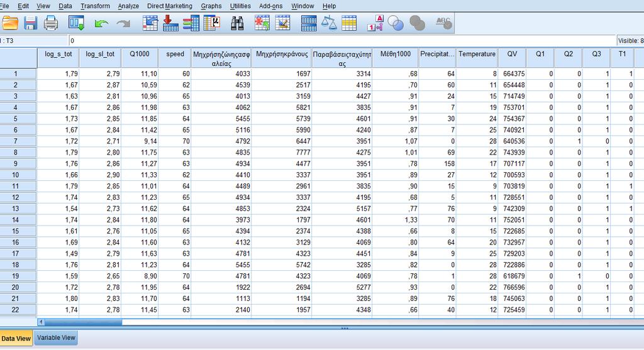Select the T1 column header
Viewport: 644px width, 350px height.
tap(622, 58)
